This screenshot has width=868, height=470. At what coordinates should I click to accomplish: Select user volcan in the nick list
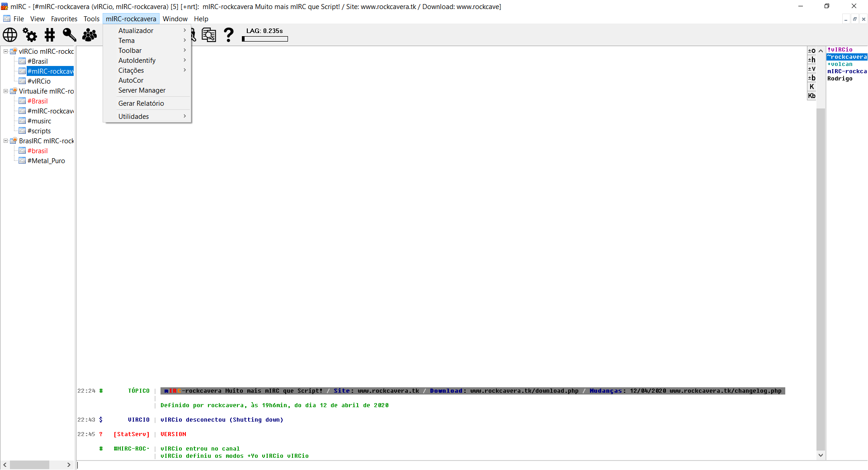[841, 64]
